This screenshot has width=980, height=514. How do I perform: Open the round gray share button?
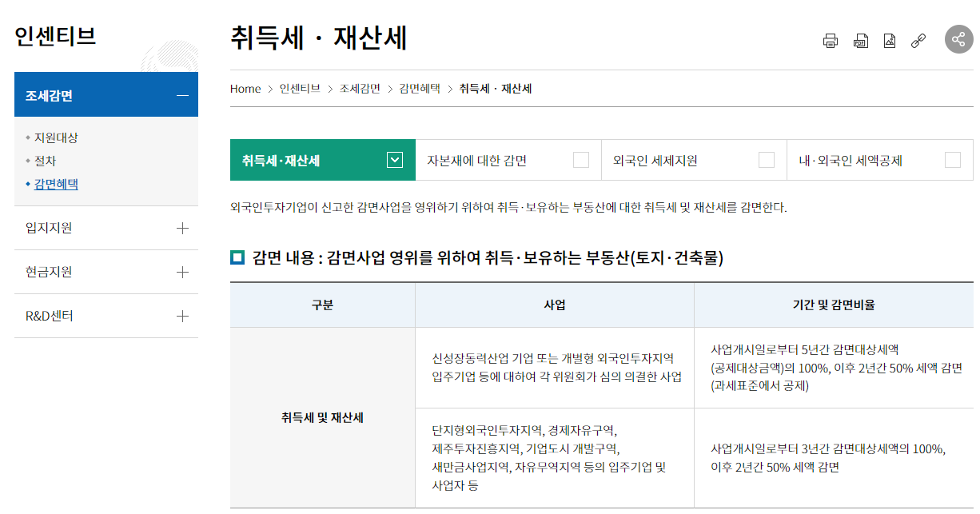pos(959,39)
